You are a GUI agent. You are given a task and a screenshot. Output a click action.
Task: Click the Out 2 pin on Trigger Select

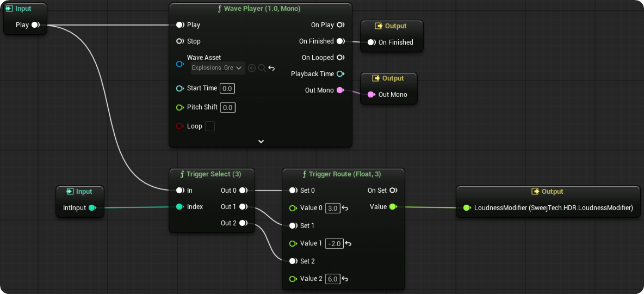(x=243, y=223)
